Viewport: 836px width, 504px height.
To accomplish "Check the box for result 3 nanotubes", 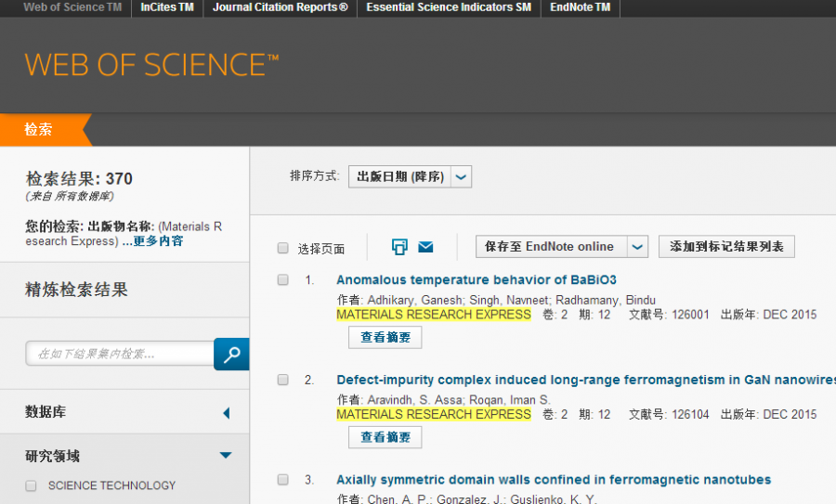I will (282, 480).
